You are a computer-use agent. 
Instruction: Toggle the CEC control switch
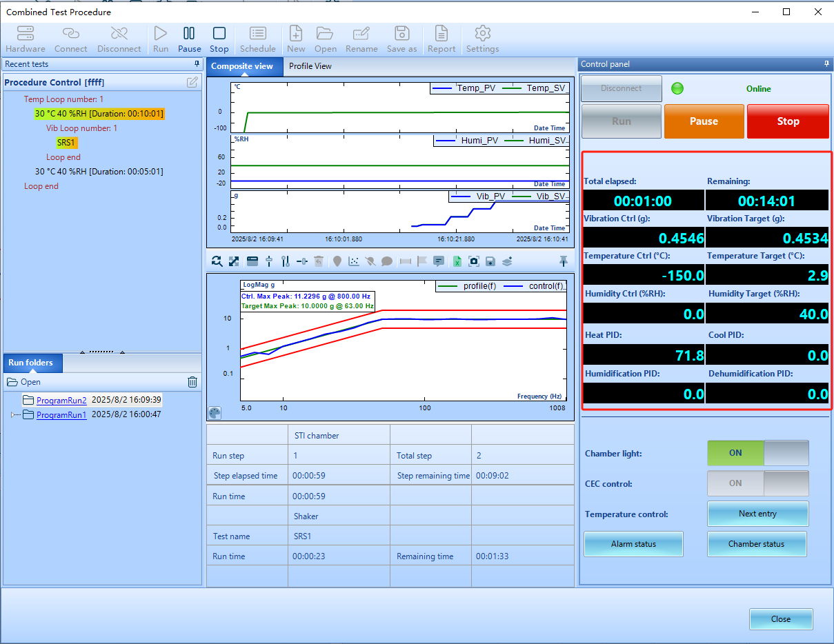pos(758,483)
